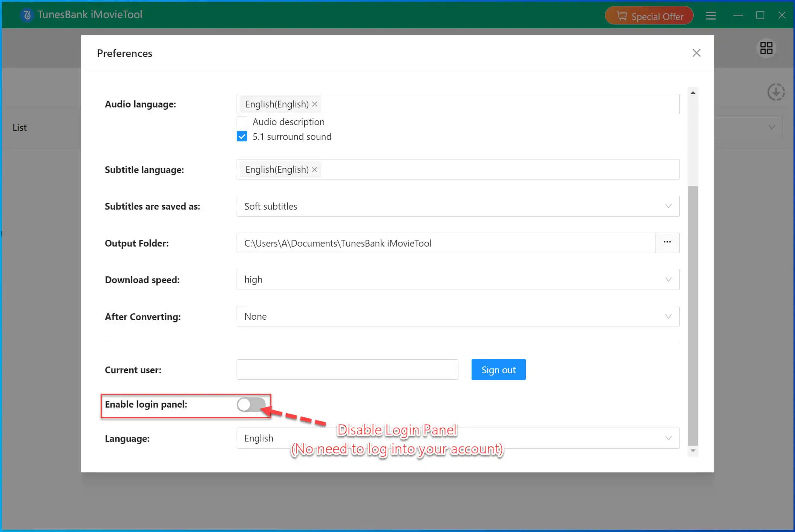Open the grid view icon behind dialog

click(x=766, y=48)
